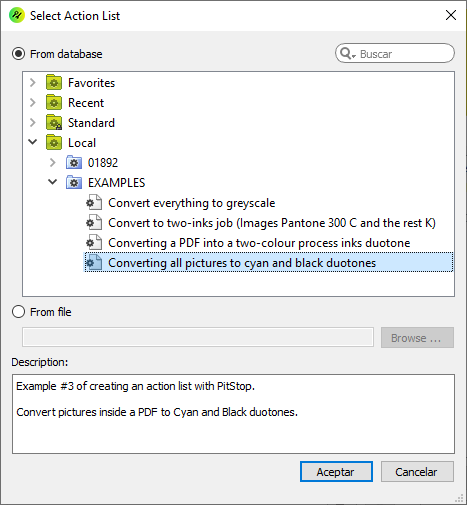Expand the Favorites folder
This screenshot has height=505, width=467.
point(33,83)
